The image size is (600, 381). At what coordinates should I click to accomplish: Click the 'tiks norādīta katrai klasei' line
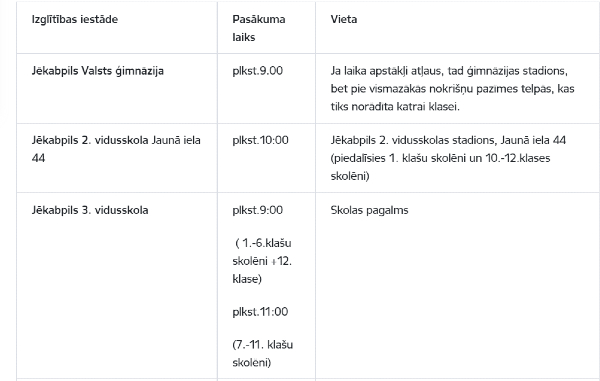(395, 107)
